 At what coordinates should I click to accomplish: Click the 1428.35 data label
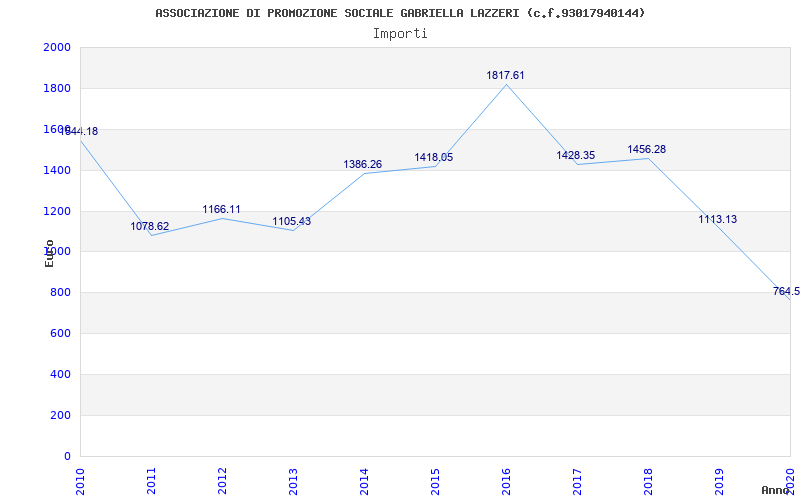coord(576,155)
